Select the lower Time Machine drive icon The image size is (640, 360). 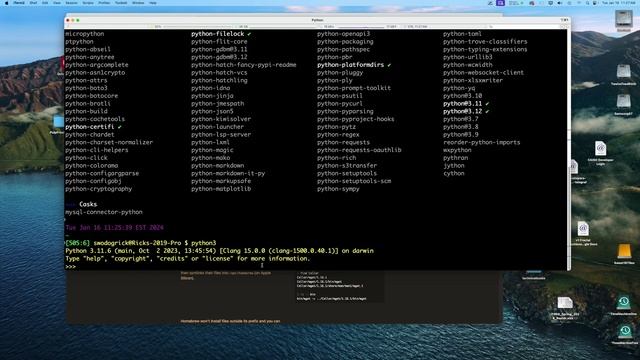(625, 331)
